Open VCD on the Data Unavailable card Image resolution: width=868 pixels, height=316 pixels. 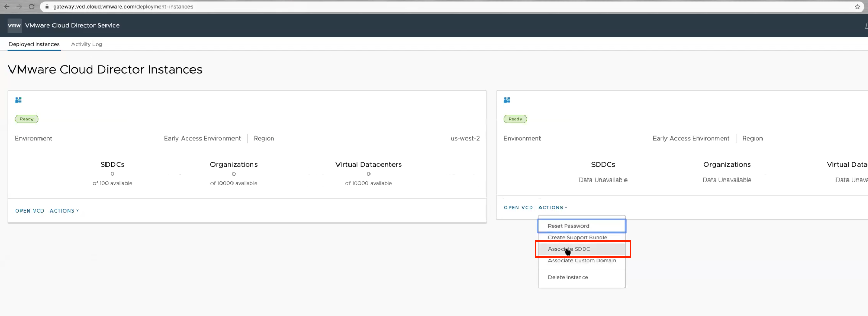518,207
